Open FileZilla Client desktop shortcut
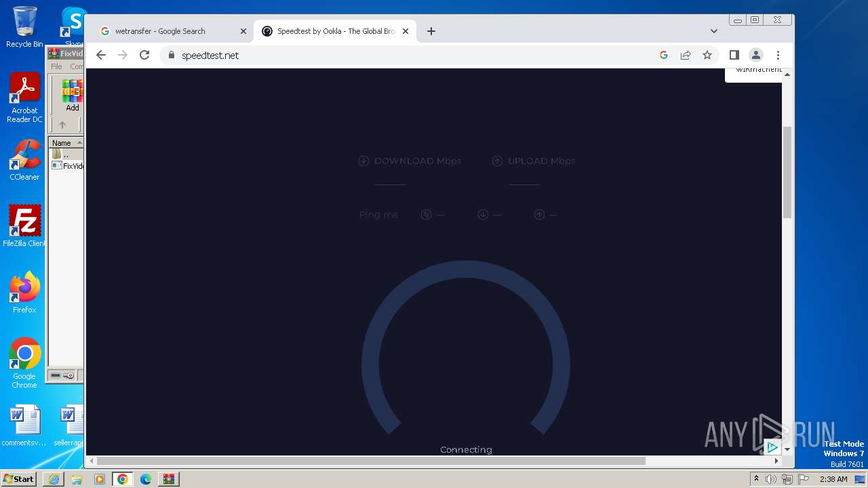 tap(24, 226)
